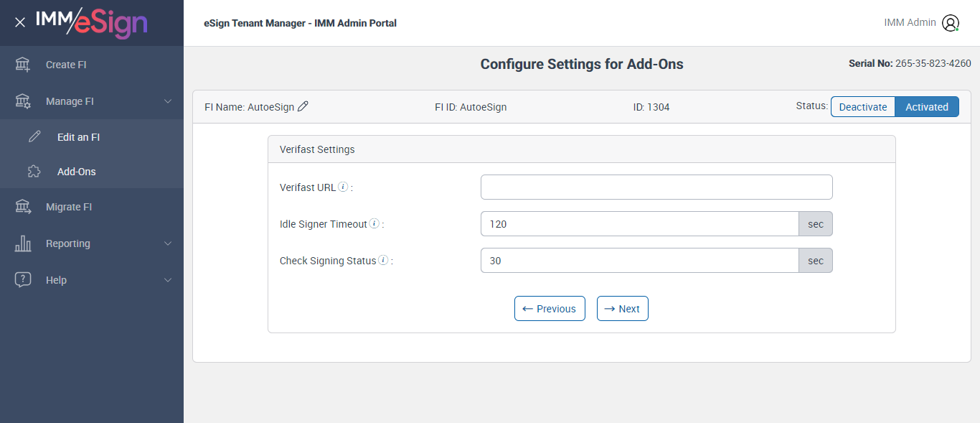Expand the Help menu chevron

point(168,280)
